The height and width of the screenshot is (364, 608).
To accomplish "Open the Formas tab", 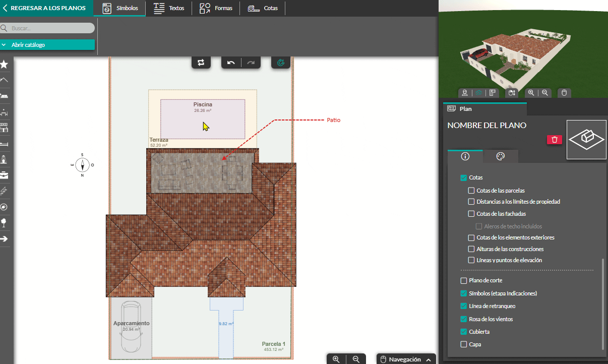I will pos(216,8).
